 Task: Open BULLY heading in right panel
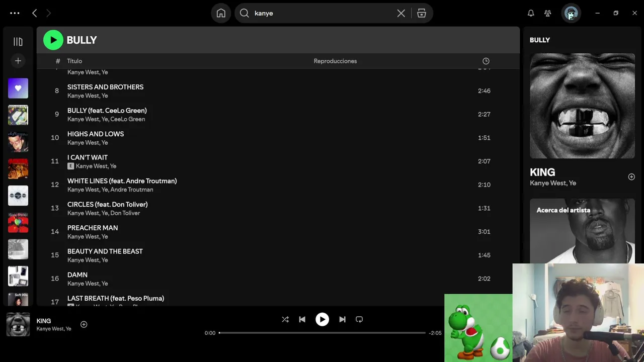click(540, 40)
